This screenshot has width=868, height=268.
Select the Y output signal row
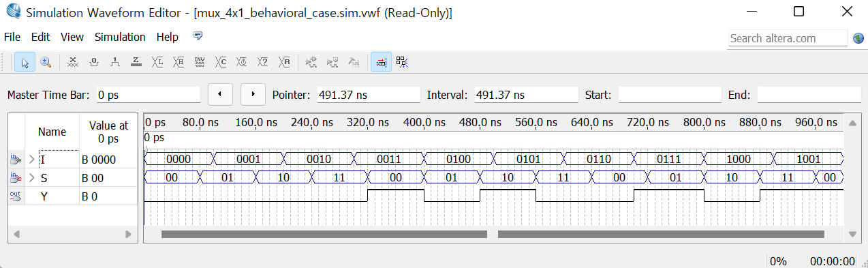(72, 196)
